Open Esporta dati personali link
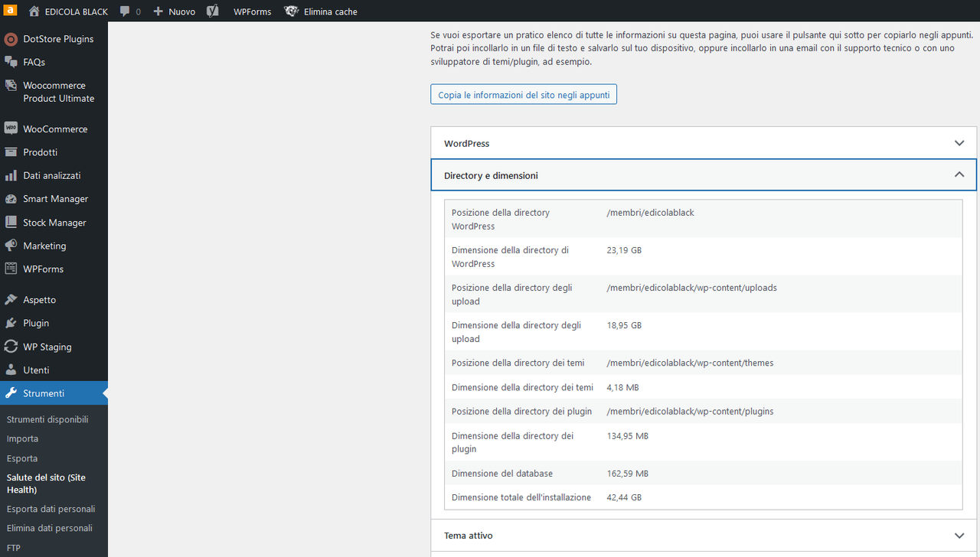 pos(51,509)
